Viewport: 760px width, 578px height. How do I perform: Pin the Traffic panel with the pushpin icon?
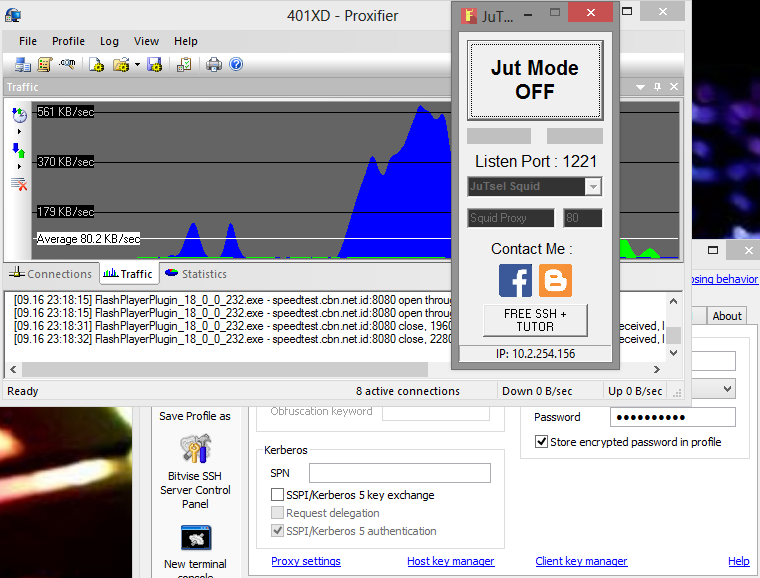657,87
